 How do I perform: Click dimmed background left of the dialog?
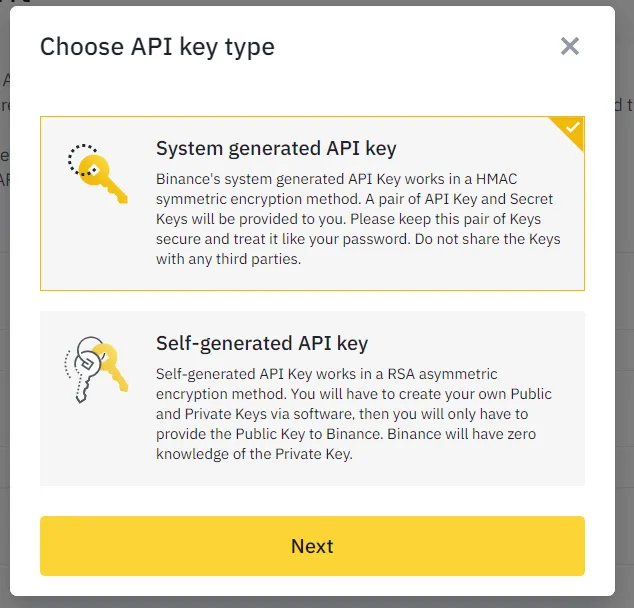pyautogui.click(x=4, y=300)
